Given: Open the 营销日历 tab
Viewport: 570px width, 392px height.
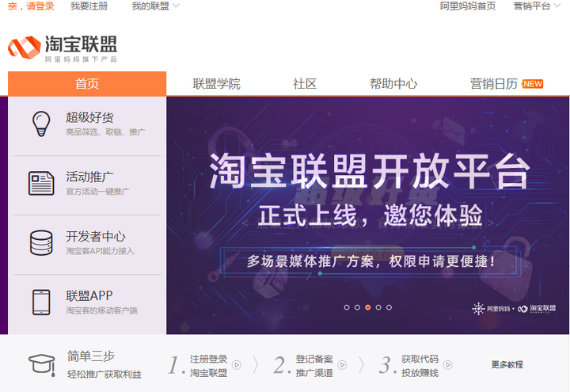Looking at the screenshot, I should [x=494, y=84].
